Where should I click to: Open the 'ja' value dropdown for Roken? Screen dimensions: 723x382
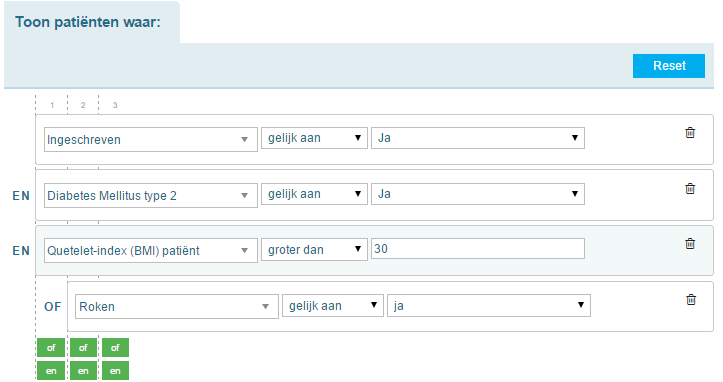pyautogui.click(x=489, y=305)
